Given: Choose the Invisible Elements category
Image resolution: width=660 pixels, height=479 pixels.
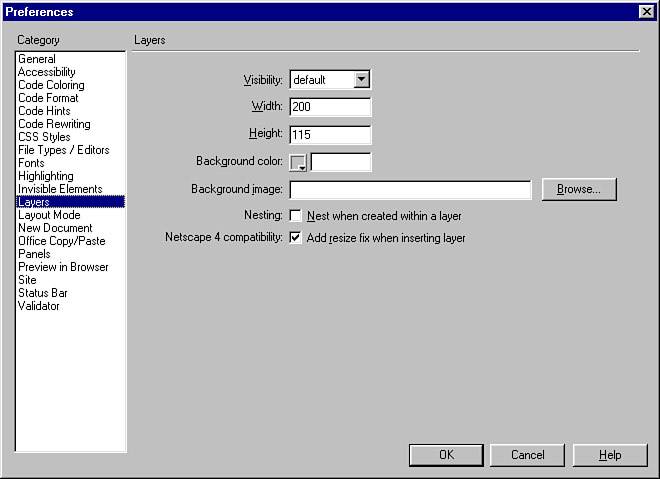Looking at the screenshot, I should [60, 189].
